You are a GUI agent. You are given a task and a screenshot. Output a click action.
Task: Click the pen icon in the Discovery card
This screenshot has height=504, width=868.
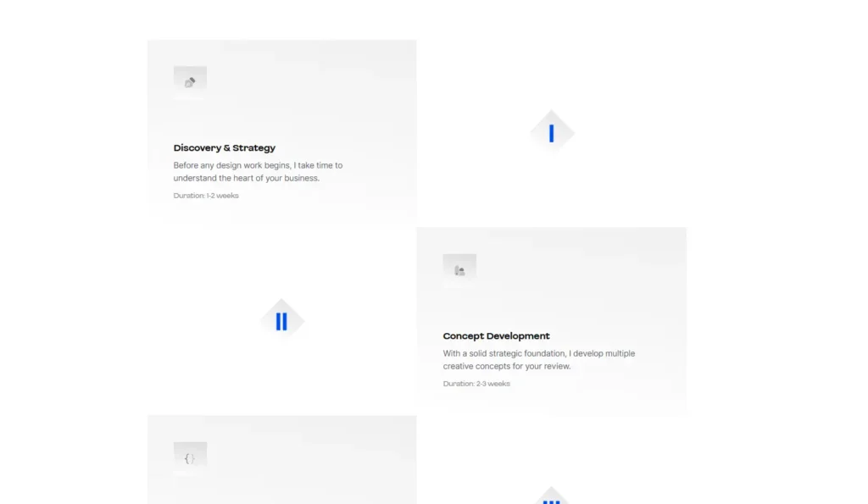coord(190,81)
